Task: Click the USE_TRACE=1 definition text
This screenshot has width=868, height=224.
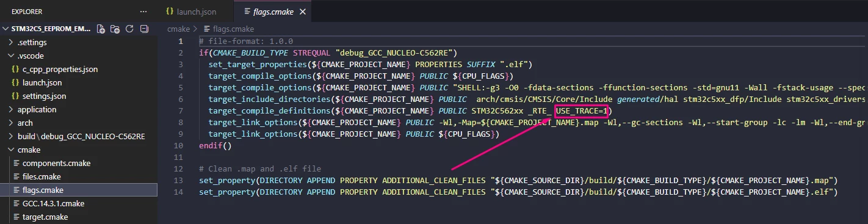Action: click(x=582, y=110)
